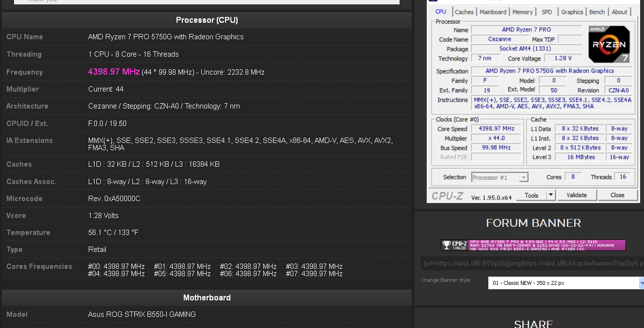Click the AMD Ryzen 7 logo in CPU-Z
The image size is (644, 328).
pos(609,44)
